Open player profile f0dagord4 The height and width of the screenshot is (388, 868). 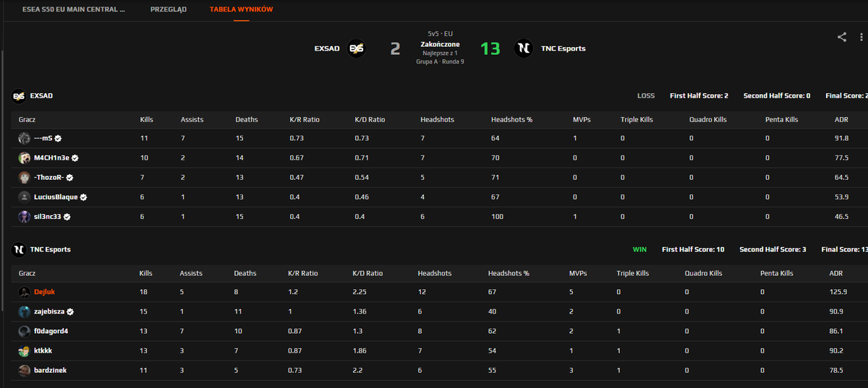click(51, 331)
